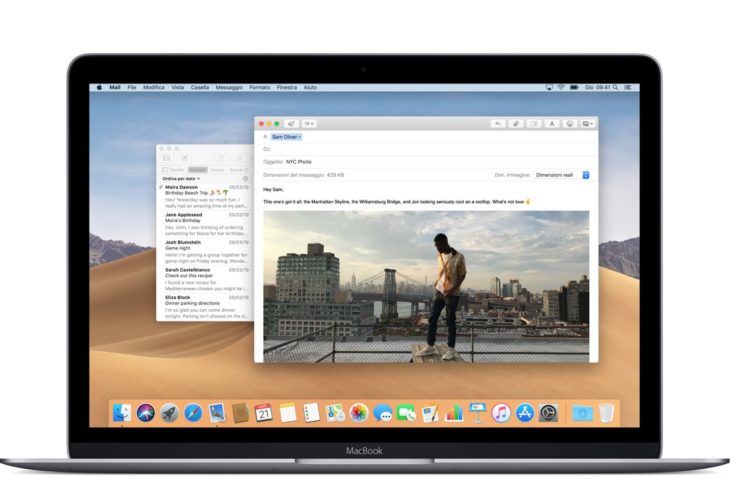This screenshot has height=486, width=741.
Task: Open Launchpad rocket icon in Dock
Action: tap(169, 413)
